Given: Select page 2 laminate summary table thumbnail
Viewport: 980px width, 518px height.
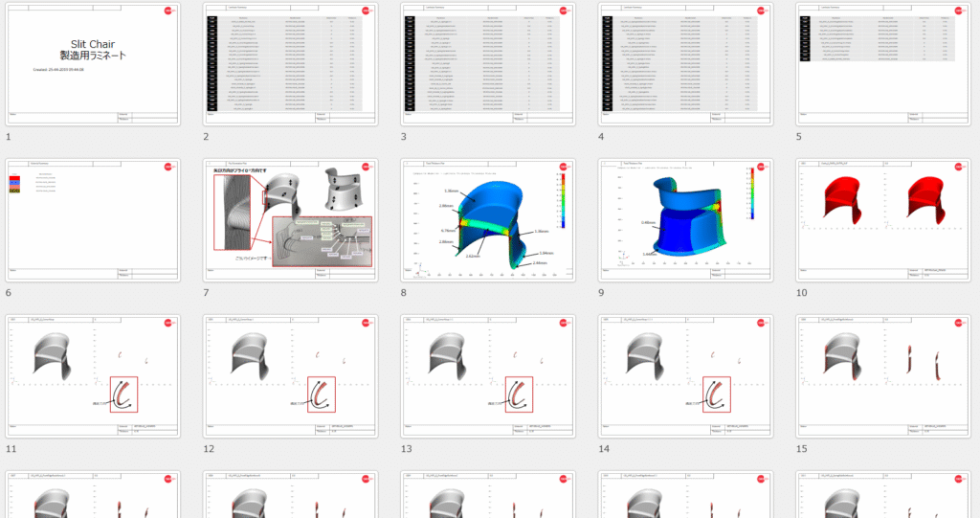Looking at the screenshot, I should (x=290, y=63).
